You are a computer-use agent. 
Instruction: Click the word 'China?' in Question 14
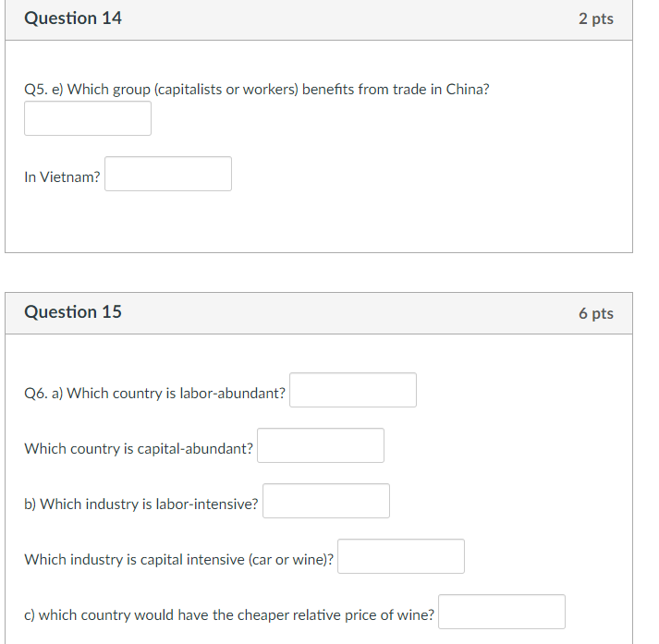(468, 90)
